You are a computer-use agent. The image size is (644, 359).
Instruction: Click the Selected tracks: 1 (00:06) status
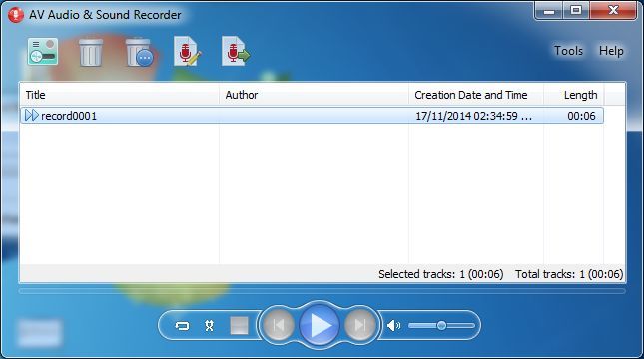440,274
